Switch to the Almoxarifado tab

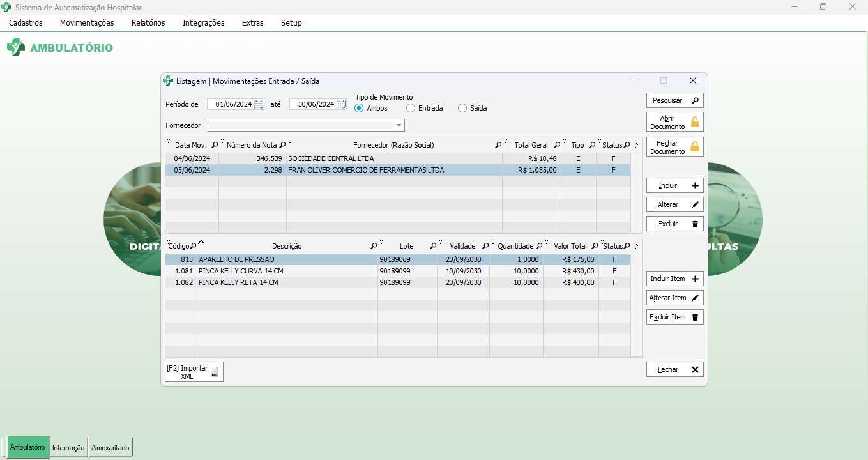tap(110, 448)
